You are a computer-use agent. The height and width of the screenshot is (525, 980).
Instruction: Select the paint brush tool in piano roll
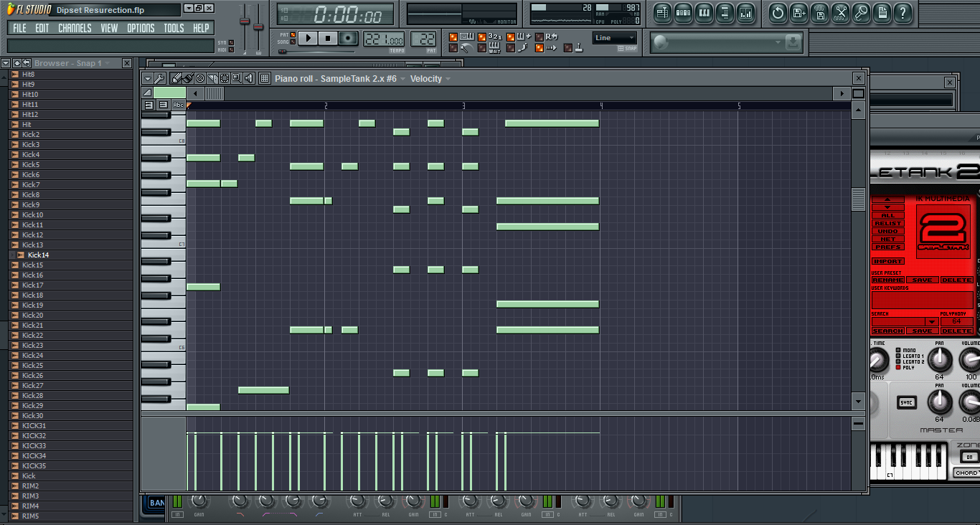[188, 78]
